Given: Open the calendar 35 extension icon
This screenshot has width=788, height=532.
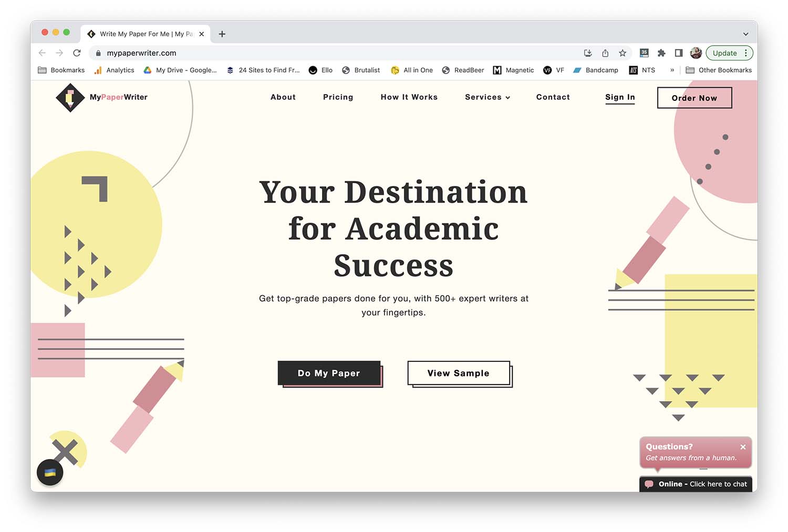Looking at the screenshot, I should pyautogui.click(x=644, y=53).
